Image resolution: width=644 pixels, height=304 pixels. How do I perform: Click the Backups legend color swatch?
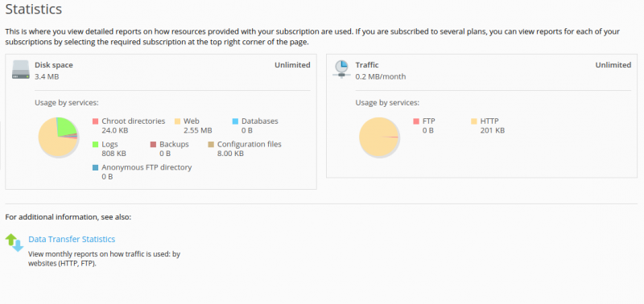point(153,145)
